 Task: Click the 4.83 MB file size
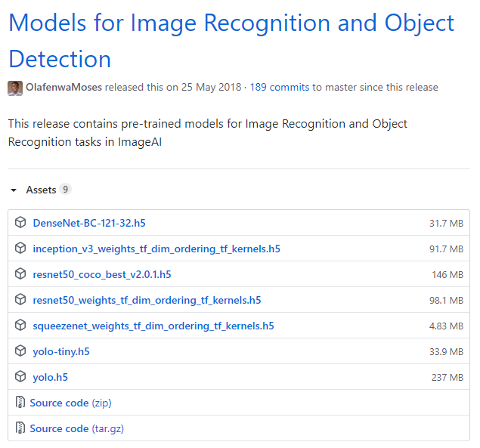(446, 326)
